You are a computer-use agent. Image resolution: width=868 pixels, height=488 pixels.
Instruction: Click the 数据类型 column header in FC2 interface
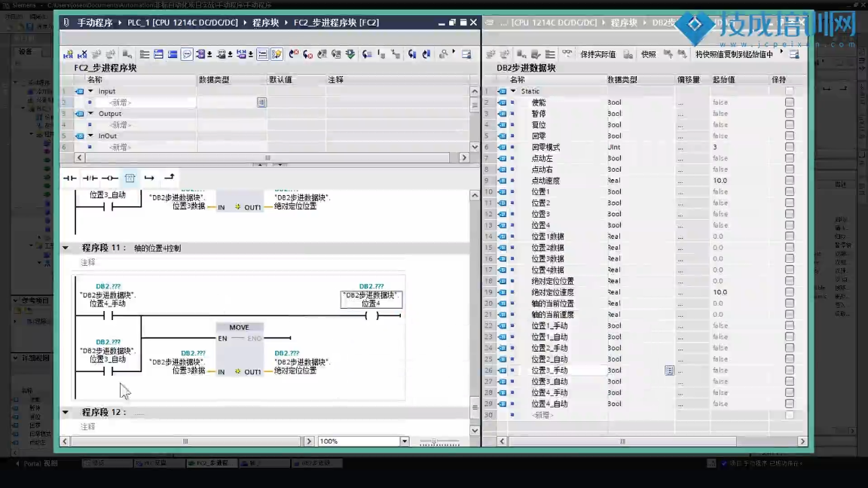232,80
